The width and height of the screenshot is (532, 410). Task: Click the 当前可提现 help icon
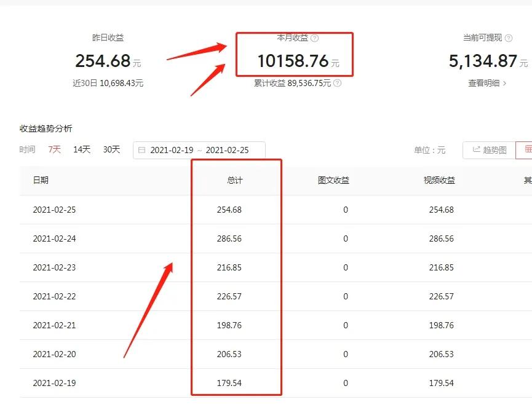(x=507, y=37)
